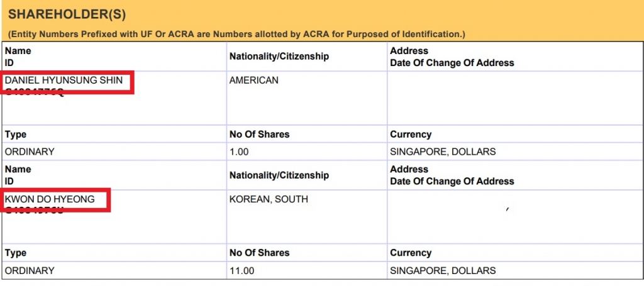Click the KOREAN, SOUTH nationality value
644x286 pixels.
click(269, 199)
